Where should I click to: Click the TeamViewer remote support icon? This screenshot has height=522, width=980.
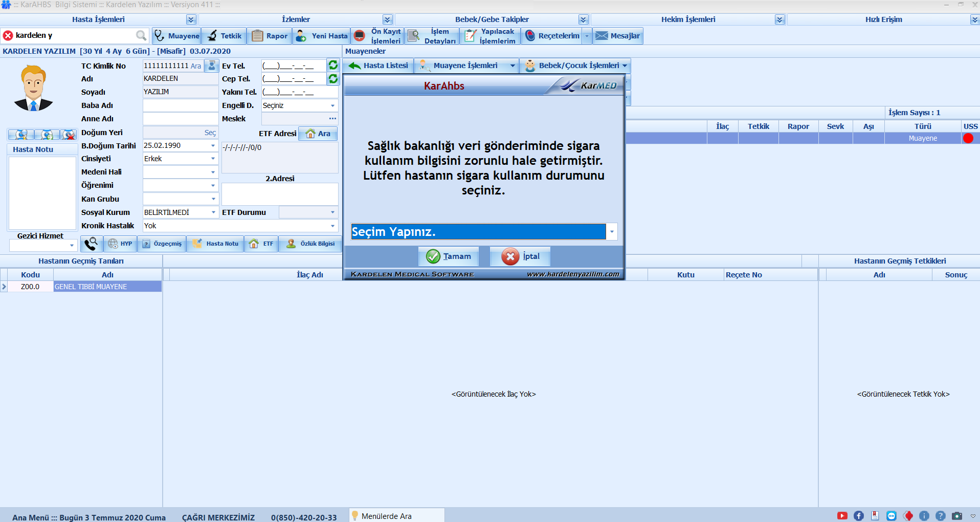click(x=891, y=516)
